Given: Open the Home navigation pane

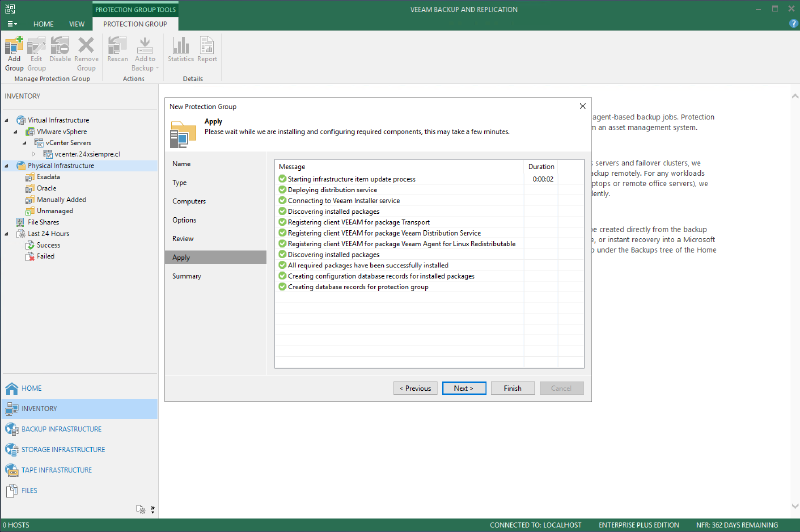Looking at the screenshot, I should click(80, 388).
